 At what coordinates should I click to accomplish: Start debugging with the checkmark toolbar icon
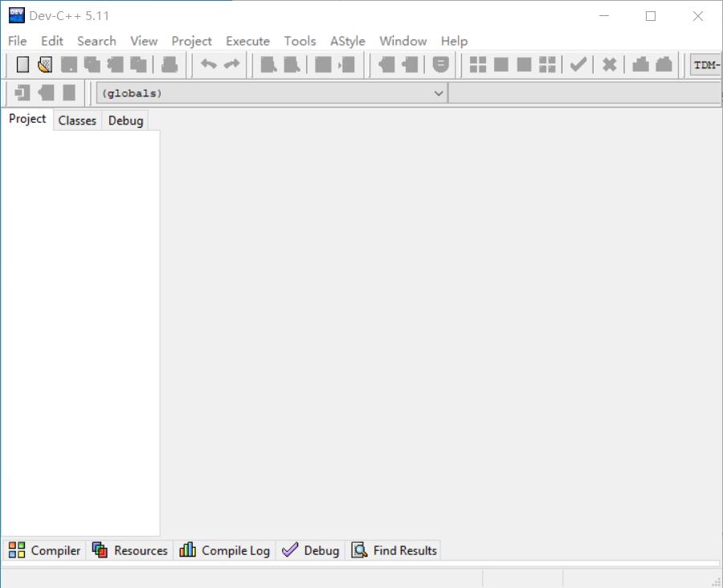(x=578, y=64)
